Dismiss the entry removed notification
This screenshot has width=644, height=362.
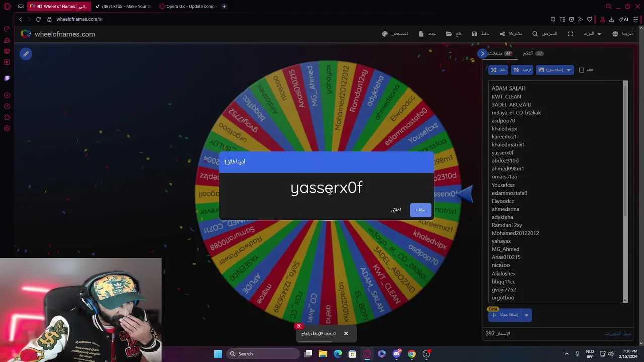tap(346, 333)
